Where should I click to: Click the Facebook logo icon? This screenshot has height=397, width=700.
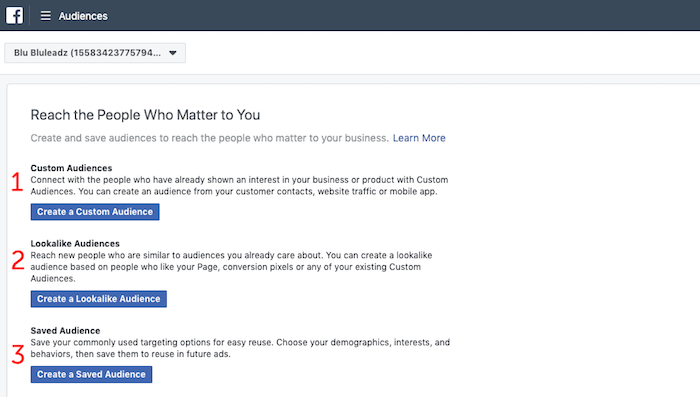pos(14,16)
